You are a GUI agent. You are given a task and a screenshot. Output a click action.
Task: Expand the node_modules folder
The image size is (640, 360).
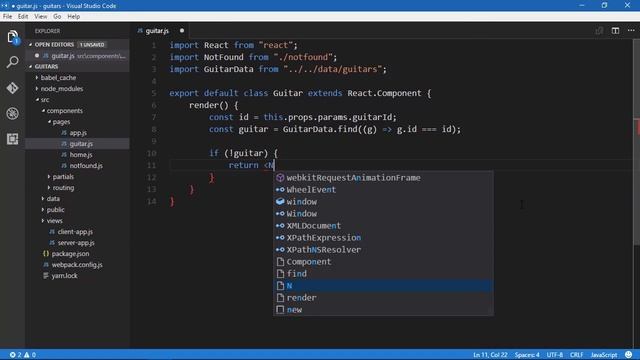[x=61, y=89]
